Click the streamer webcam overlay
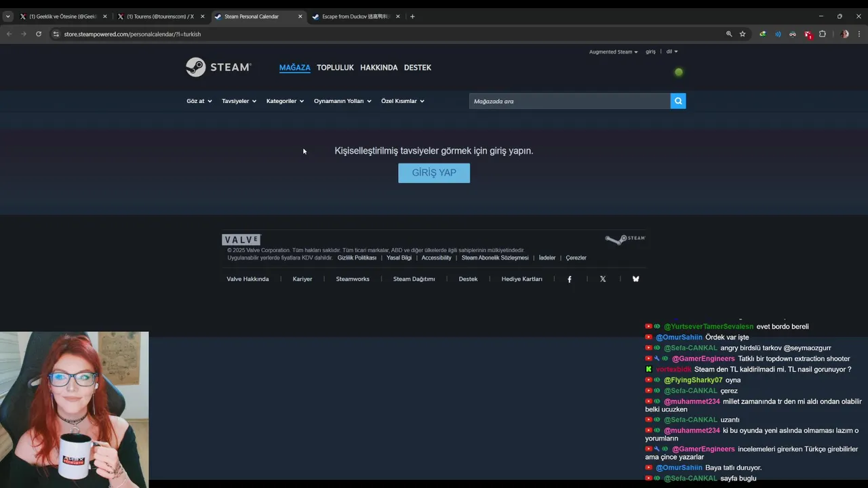The image size is (868, 488). coord(74,409)
